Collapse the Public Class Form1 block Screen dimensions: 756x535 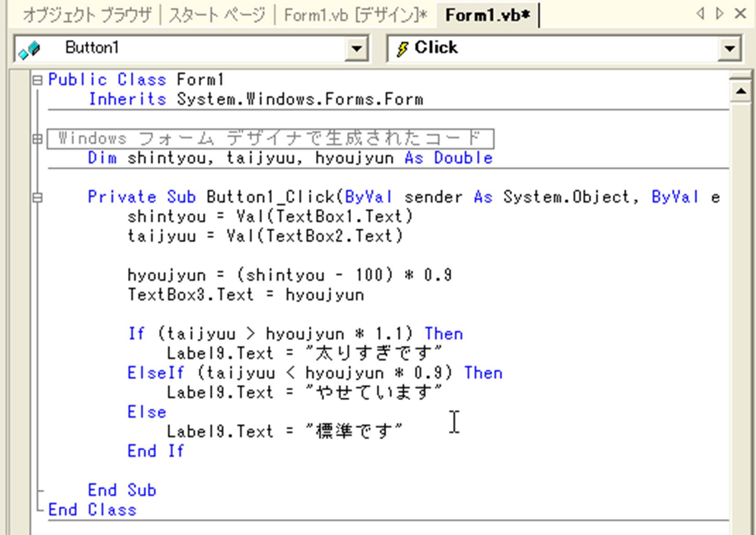[37, 81]
